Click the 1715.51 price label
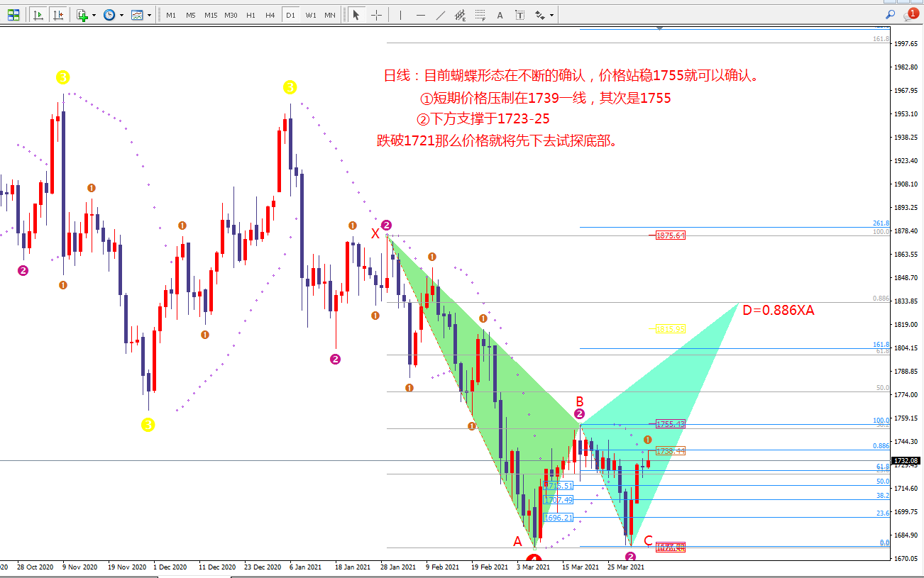The width and height of the screenshot is (924, 578). (559, 486)
